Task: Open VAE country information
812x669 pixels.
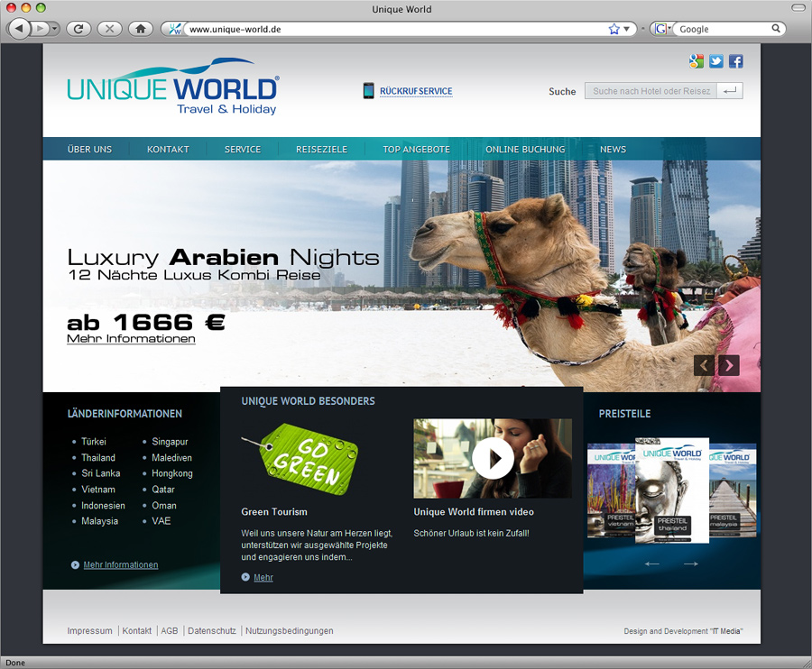Action: click(161, 520)
